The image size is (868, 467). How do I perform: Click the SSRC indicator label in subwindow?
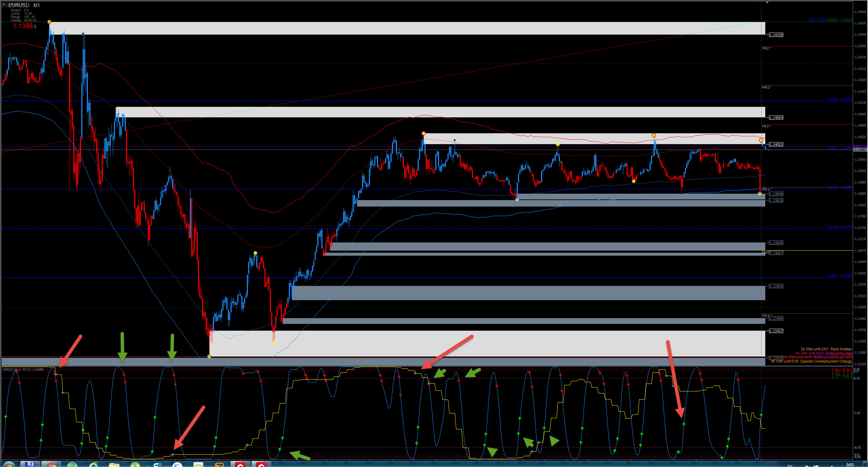point(23,370)
